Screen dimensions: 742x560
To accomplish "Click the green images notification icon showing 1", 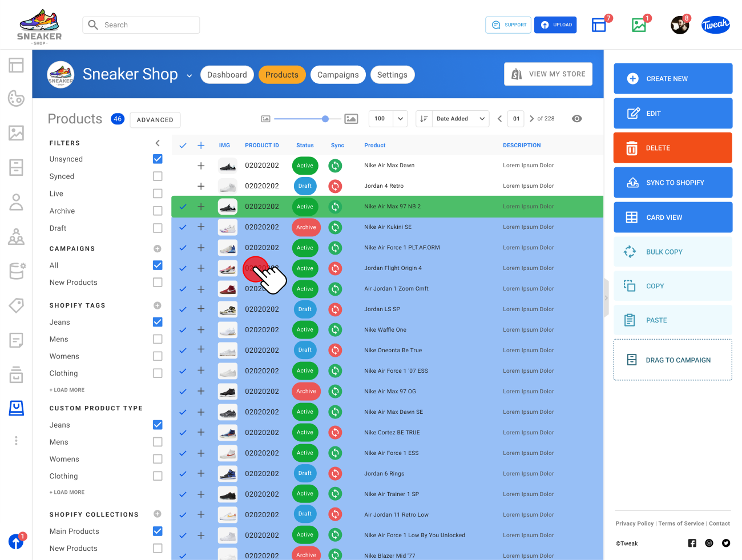I will 639,25.
